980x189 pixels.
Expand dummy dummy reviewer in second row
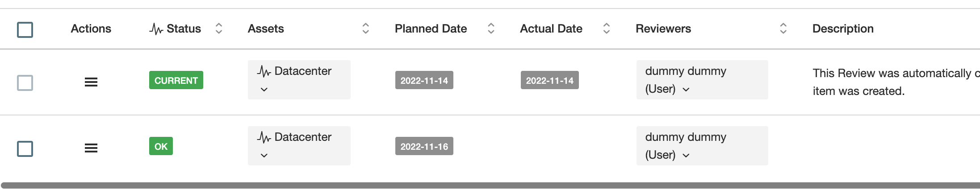(x=686, y=156)
